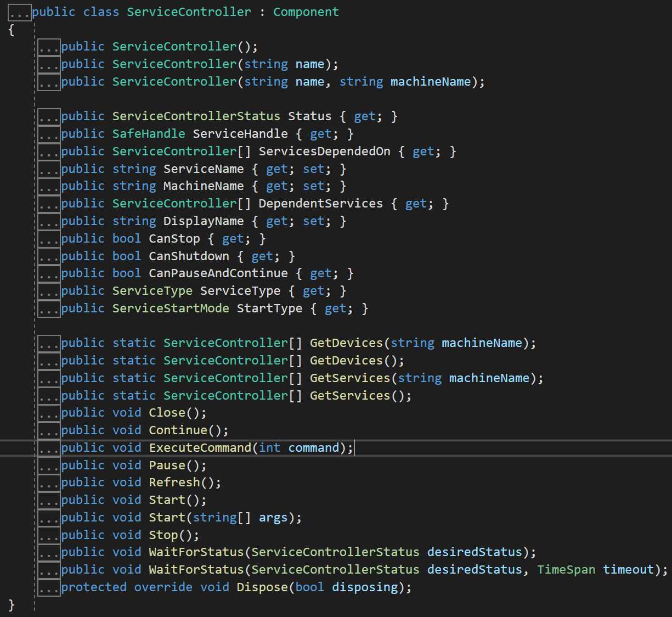
Task: Click the ServicesDependedOn property name
Action: tap(325, 152)
